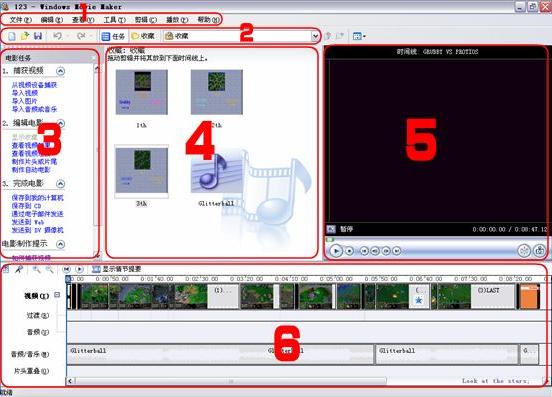Click the Open Project folder icon

pyautogui.click(x=25, y=36)
